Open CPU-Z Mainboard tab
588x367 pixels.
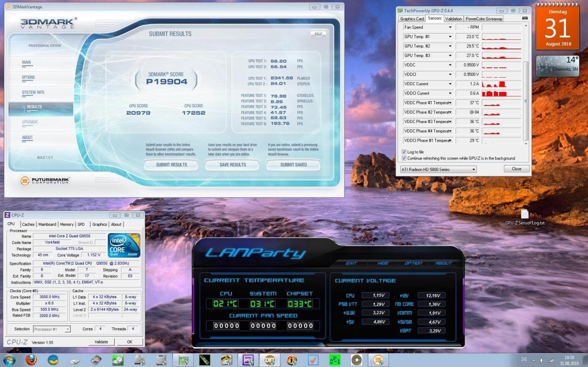coord(47,224)
